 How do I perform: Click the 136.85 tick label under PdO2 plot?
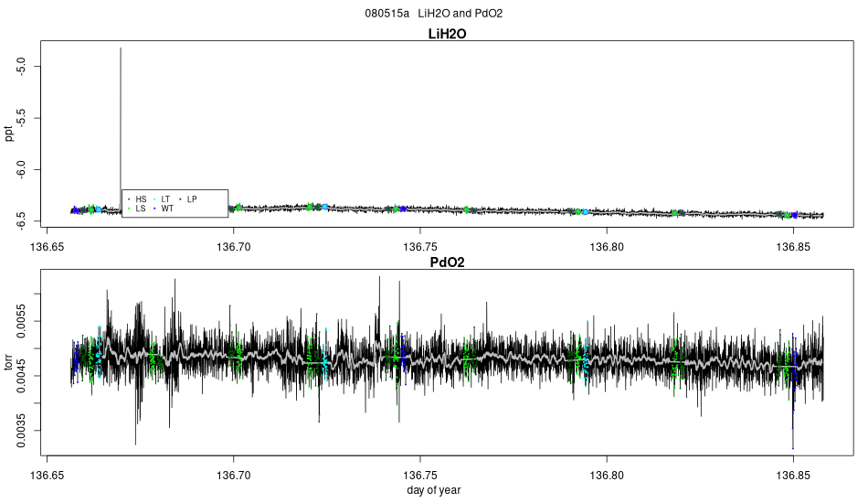[793, 476]
